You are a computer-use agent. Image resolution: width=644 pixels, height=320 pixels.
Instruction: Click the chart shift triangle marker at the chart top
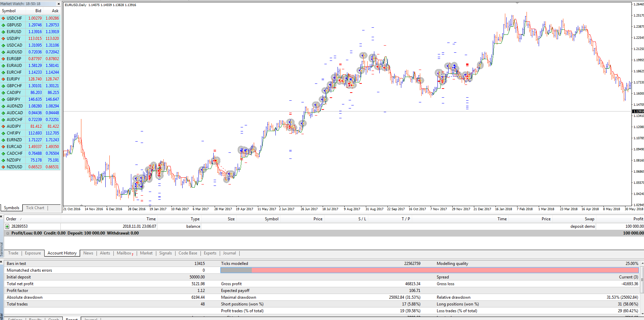[x=517, y=3]
